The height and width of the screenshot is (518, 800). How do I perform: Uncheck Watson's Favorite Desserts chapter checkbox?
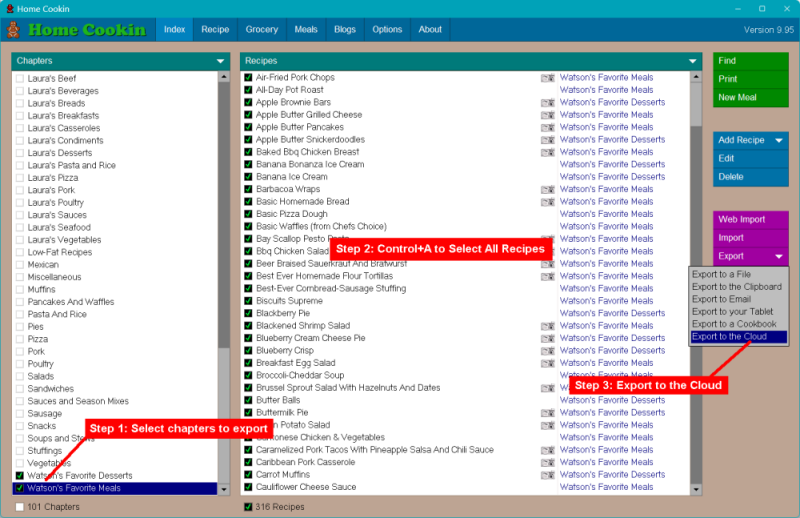[x=20, y=476]
